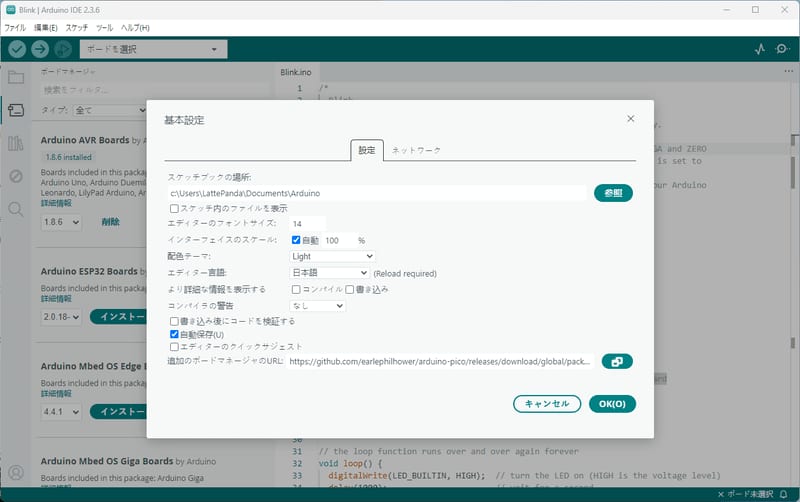
Task: Open the Search magnifier sidebar icon
Action: 15,209
